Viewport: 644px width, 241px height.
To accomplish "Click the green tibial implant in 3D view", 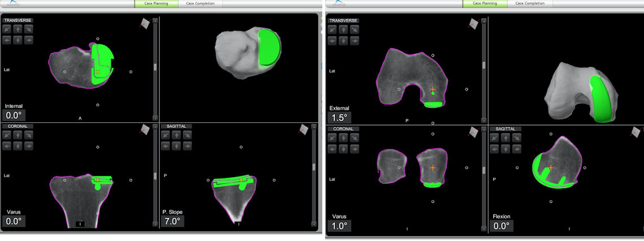I will (x=269, y=48).
